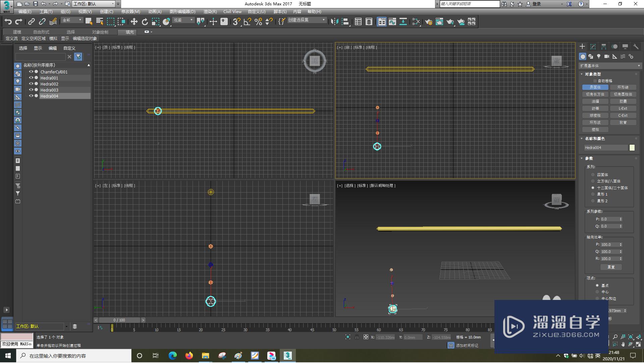Toggle visibility of Hedra003 in scene
The width and height of the screenshot is (644, 363).
tap(30, 90)
